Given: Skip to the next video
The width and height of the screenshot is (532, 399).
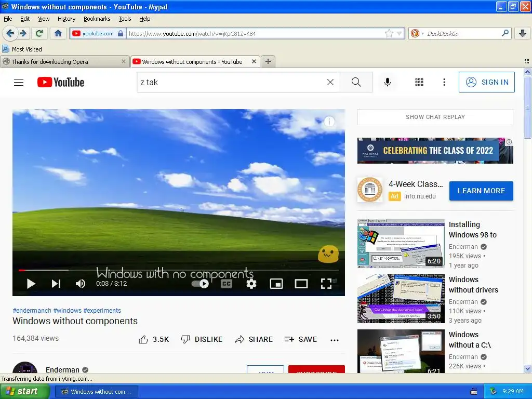Looking at the screenshot, I should [56, 284].
